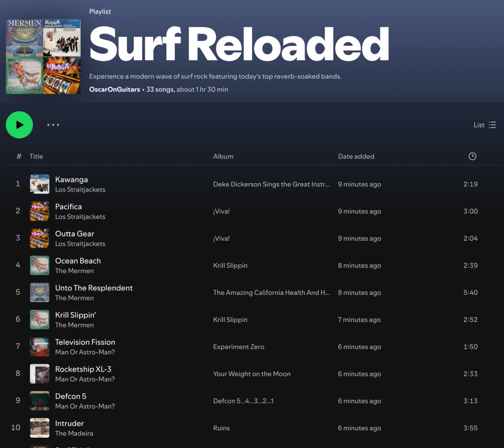The image size is (504, 448).
Task: Click the Pacifica track cover thumbnail
Action: click(x=39, y=211)
